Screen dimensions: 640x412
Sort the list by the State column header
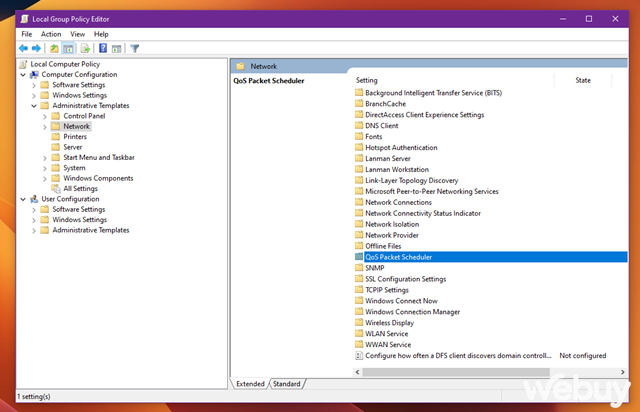tap(583, 80)
